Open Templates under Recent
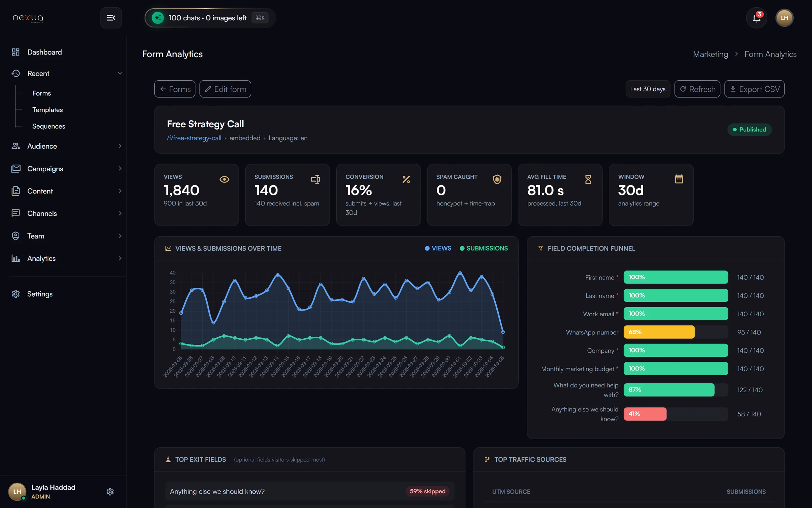The width and height of the screenshot is (812, 508). pyautogui.click(x=47, y=109)
